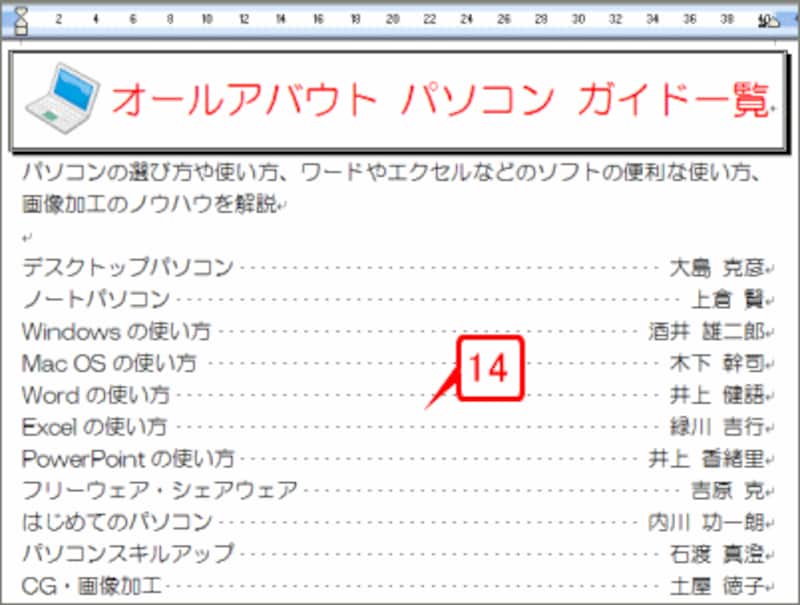Click the number 20 on the ruler
Screen dimensions: 800x605
392,17
